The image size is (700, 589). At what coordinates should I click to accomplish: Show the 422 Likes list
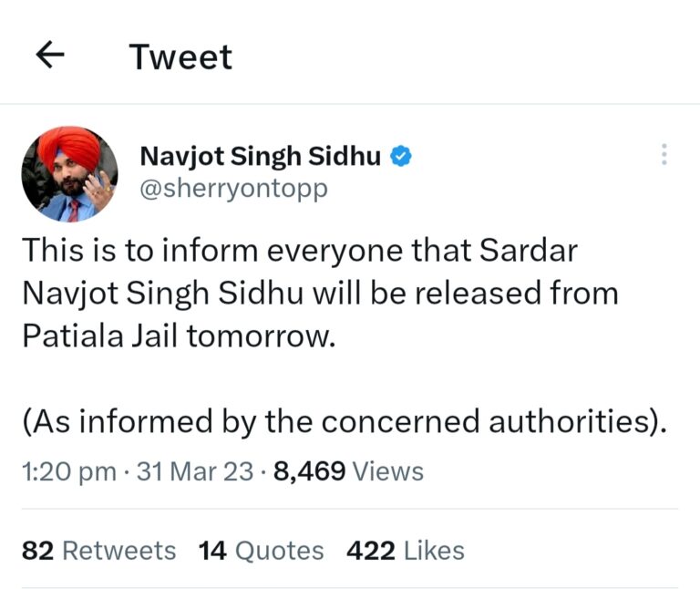coord(405,551)
